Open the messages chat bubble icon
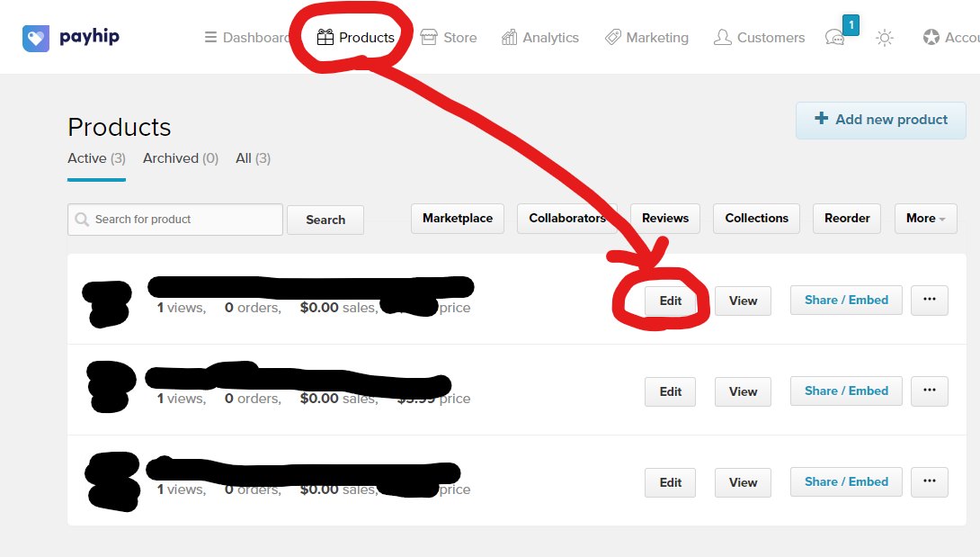This screenshot has height=557, width=980. [x=835, y=38]
